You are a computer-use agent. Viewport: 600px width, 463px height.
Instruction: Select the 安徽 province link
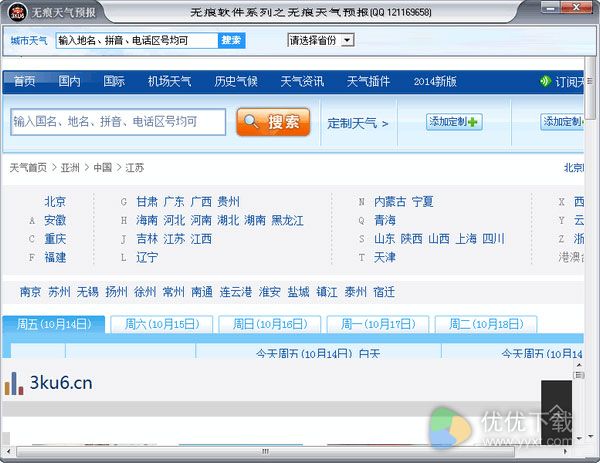55,220
